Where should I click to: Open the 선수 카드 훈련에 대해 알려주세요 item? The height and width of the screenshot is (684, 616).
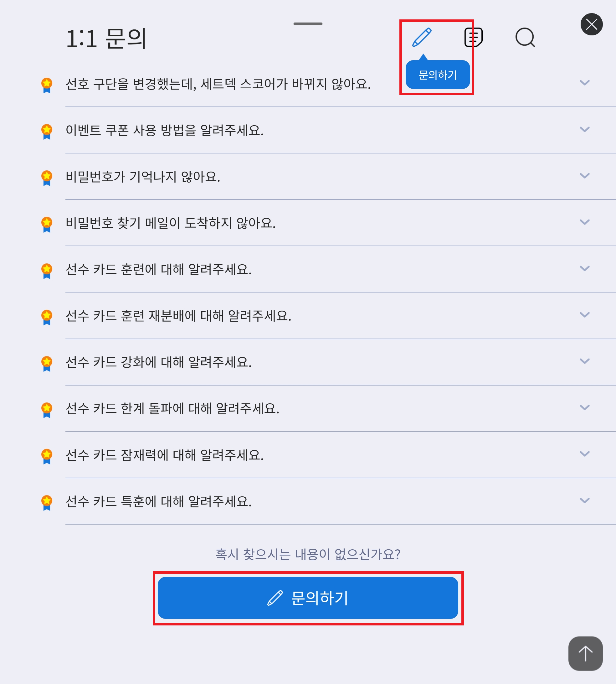[158, 270]
